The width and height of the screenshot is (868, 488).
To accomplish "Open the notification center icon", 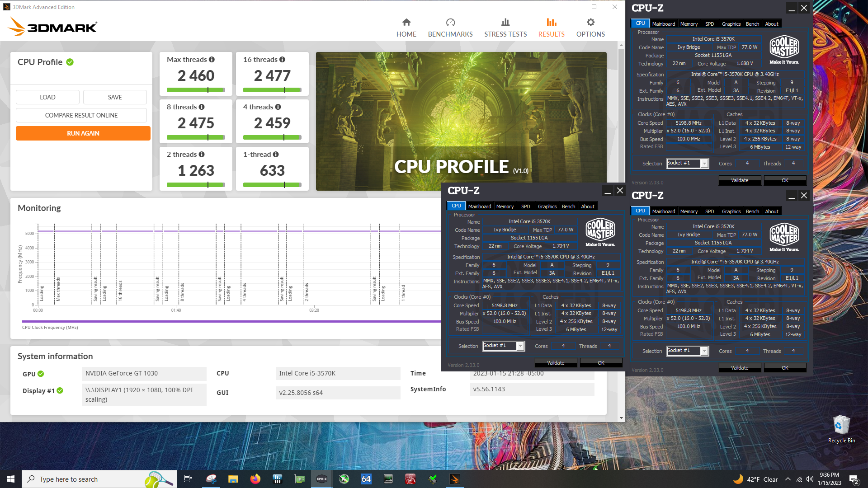I will pyautogui.click(x=854, y=479).
